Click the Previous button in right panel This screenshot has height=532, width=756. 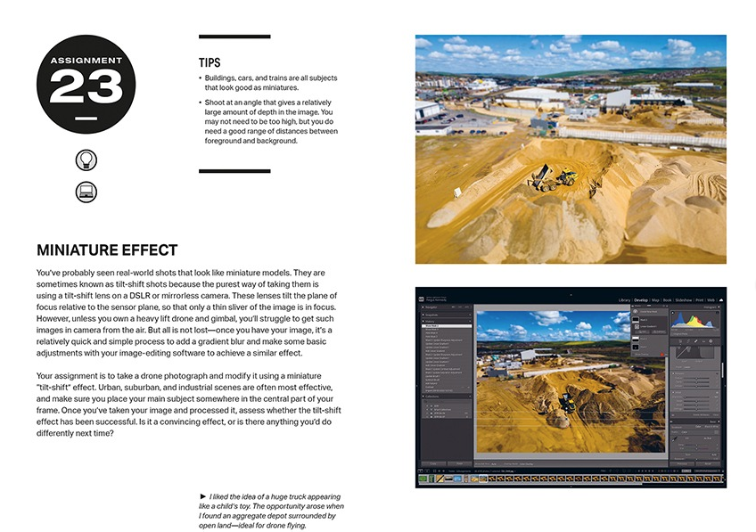coord(682,464)
